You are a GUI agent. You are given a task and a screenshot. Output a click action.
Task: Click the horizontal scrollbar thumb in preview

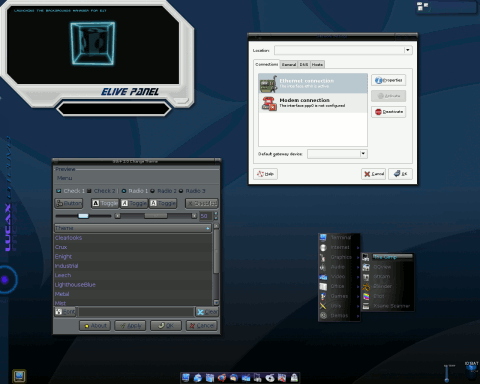tap(156, 216)
